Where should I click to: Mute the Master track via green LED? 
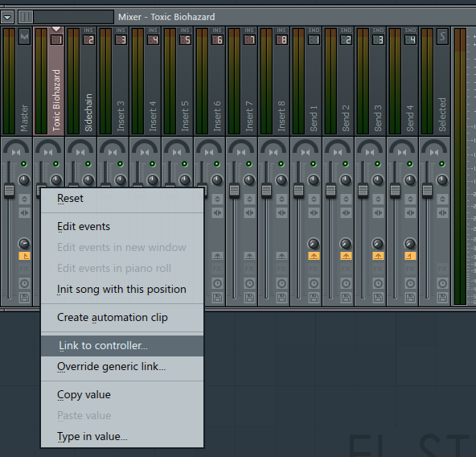coord(23,164)
